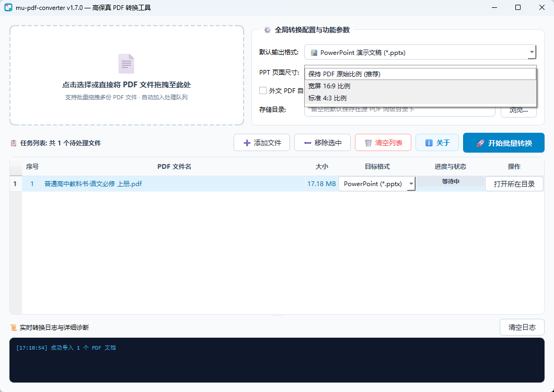Click the 添加文件 button
The image size is (554, 392).
click(262, 143)
